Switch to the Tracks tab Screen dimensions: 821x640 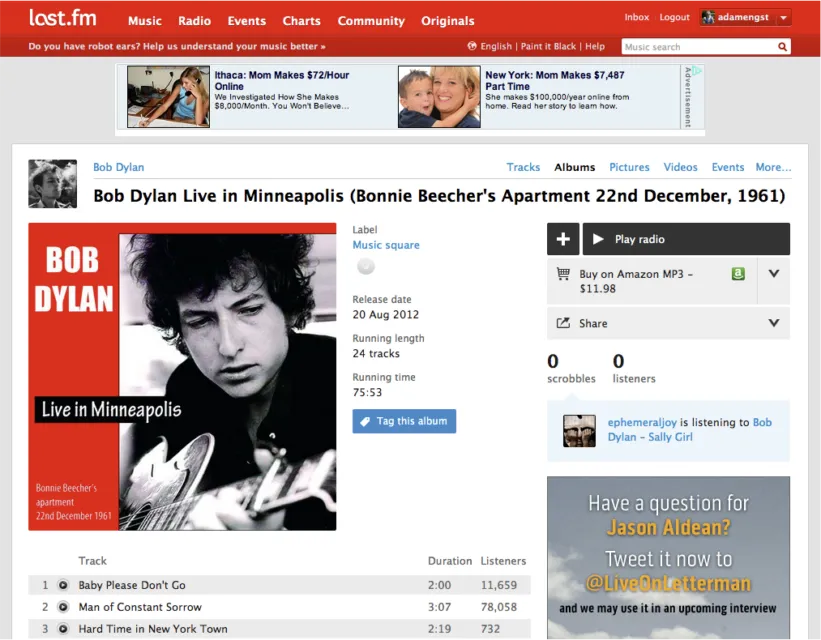(523, 167)
